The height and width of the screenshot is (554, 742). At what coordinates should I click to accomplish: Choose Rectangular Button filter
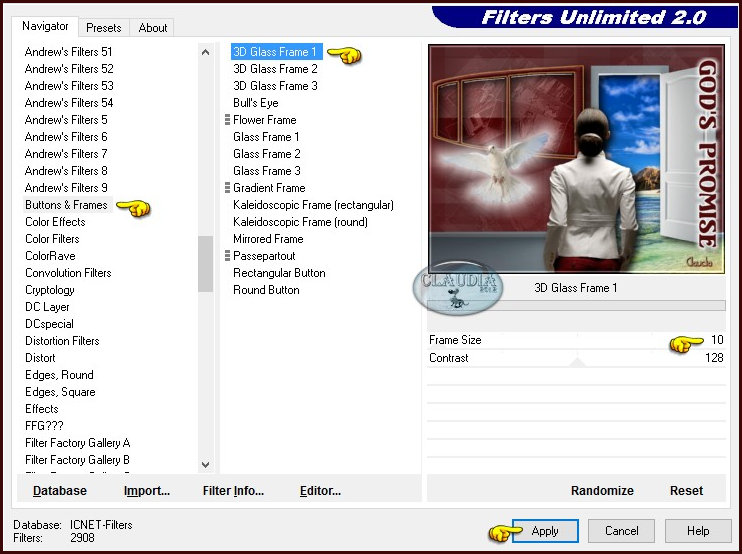[279, 273]
